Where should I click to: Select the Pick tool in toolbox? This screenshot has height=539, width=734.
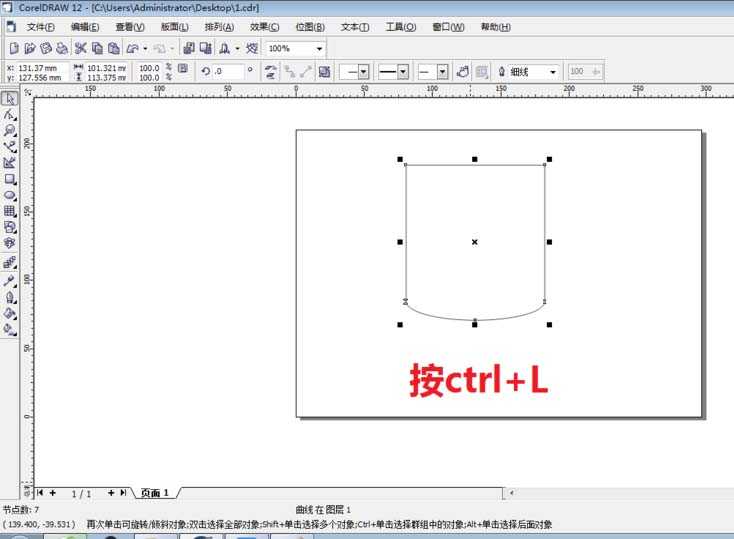[x=10, y=98]
